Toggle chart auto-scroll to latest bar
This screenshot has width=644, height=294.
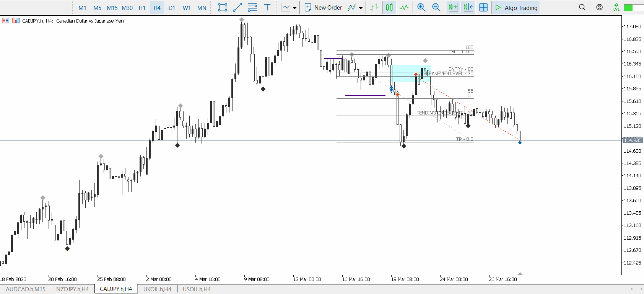453,8
